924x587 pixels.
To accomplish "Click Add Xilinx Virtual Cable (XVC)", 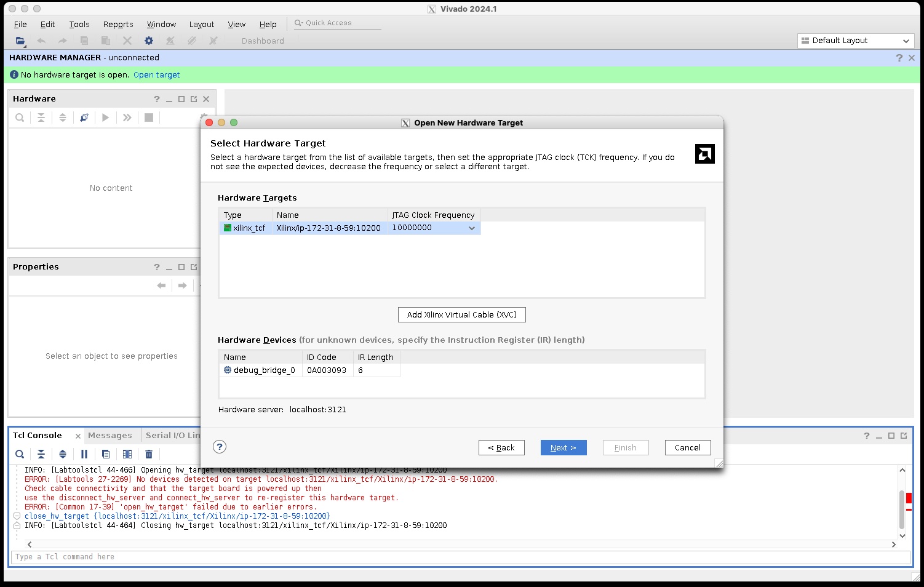I will pyautogui.click(x=462, y=315).
